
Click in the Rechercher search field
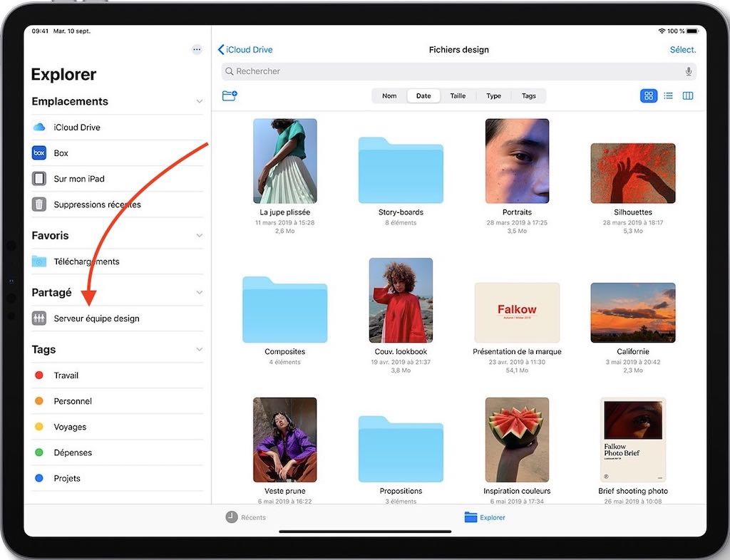(458, 71)
